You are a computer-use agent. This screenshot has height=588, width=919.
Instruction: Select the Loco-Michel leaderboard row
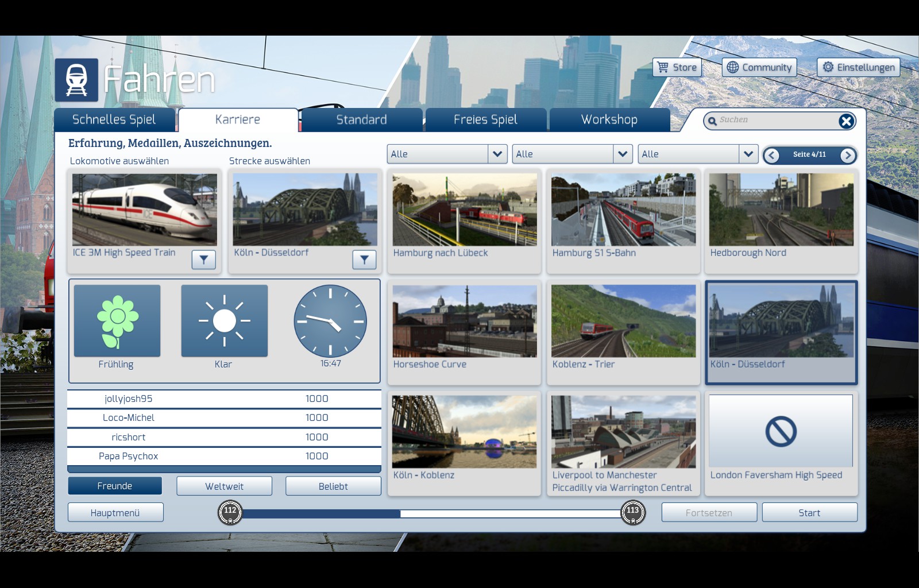(224, 417)
